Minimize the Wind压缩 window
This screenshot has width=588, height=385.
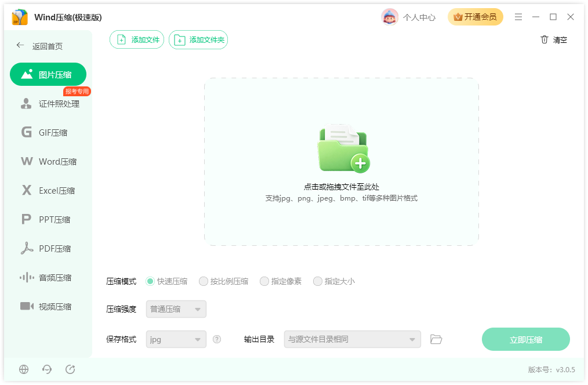[535, 17]
